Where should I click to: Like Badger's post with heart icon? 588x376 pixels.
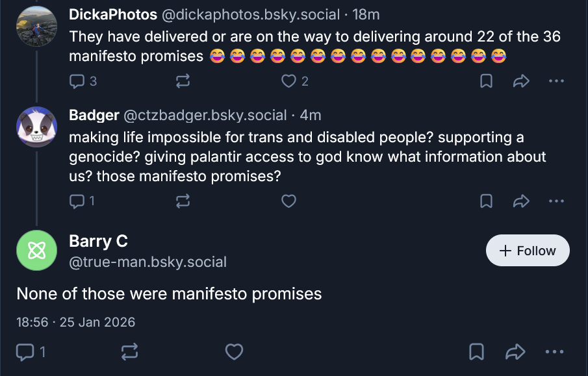[x=288, y=201]
